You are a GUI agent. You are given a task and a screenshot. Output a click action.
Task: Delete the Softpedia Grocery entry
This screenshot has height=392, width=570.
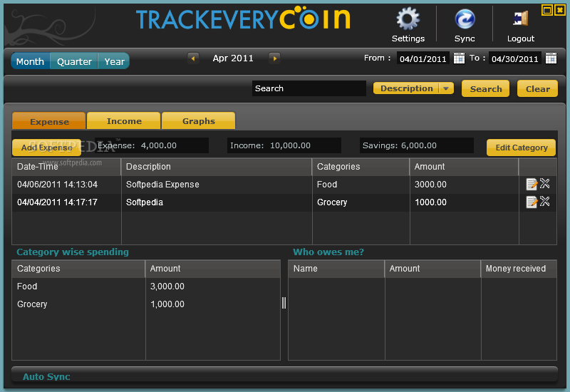point(544,201)
